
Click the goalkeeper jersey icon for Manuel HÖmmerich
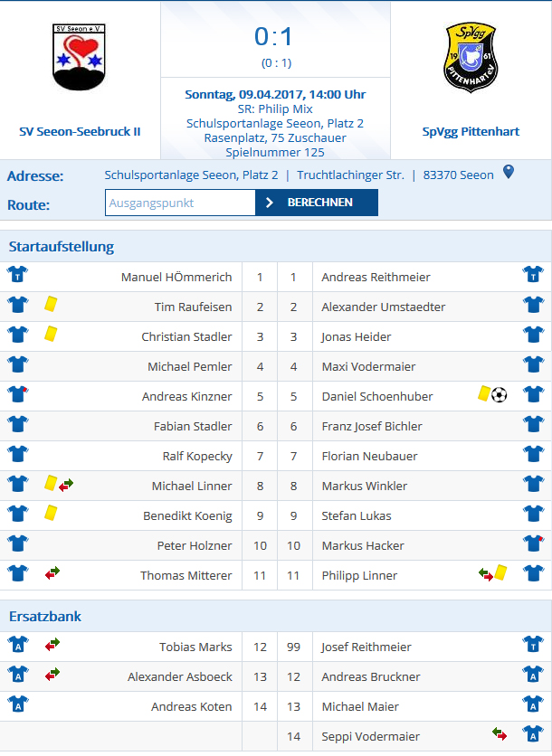tap(18, 274)
